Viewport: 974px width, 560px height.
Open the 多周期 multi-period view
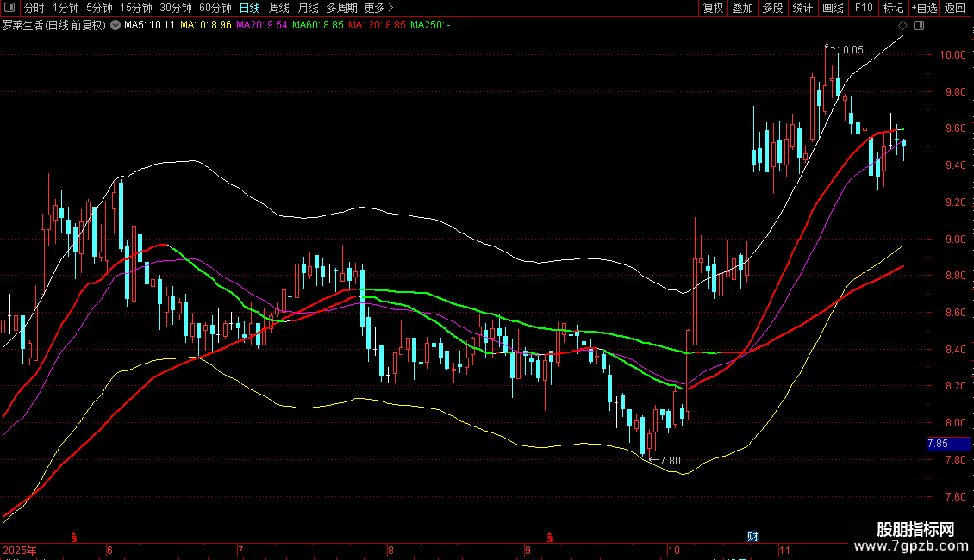pos(341,8)
